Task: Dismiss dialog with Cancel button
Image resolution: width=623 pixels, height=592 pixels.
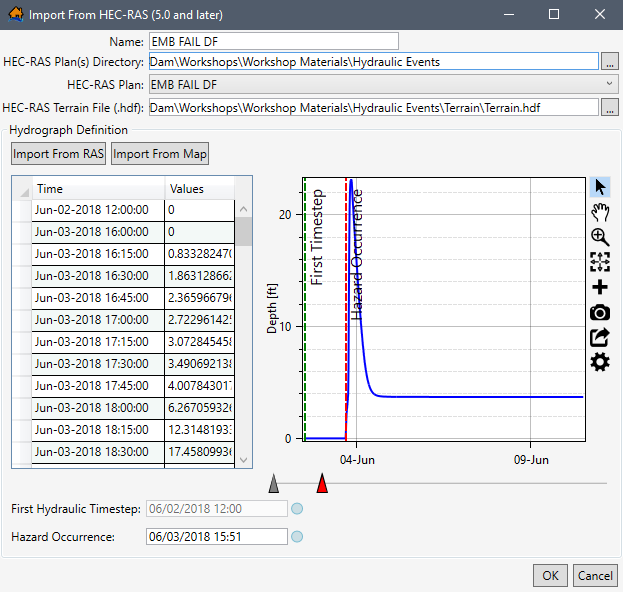Action: click(595, 575)
